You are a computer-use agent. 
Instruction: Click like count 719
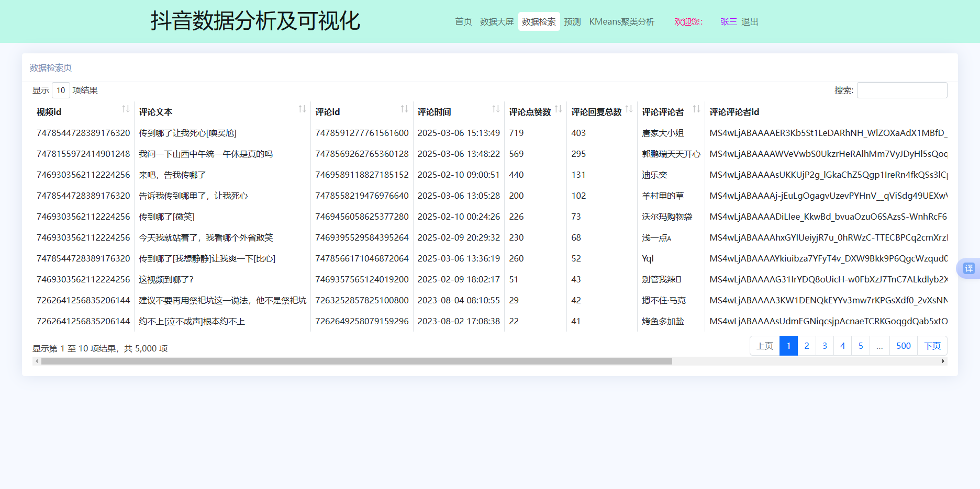pyautogui.click(x=516, y=133)
